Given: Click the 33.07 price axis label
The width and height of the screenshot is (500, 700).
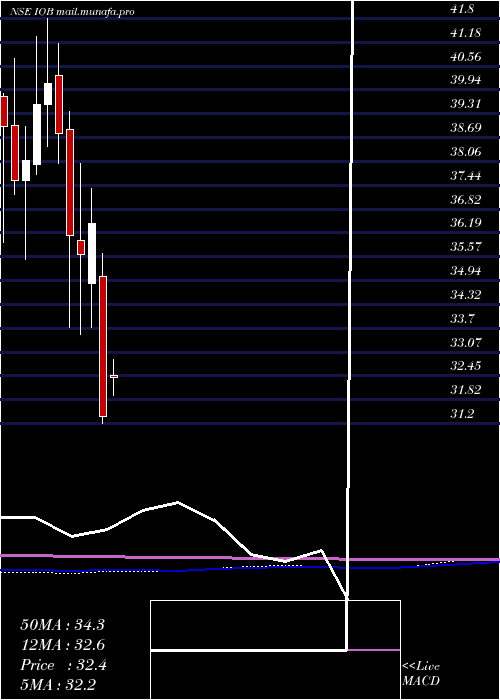Looking at the screenshot, I should pyautogui.click(x=466, y=343).
